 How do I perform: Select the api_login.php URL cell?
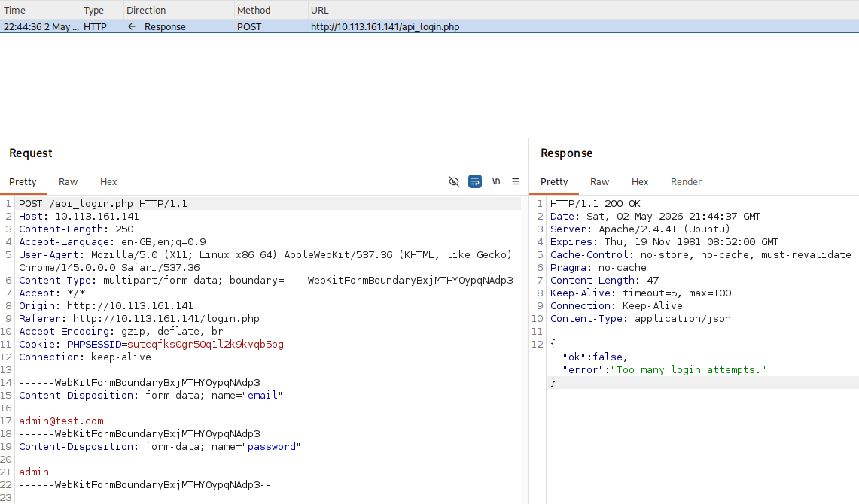coord(385,27)
